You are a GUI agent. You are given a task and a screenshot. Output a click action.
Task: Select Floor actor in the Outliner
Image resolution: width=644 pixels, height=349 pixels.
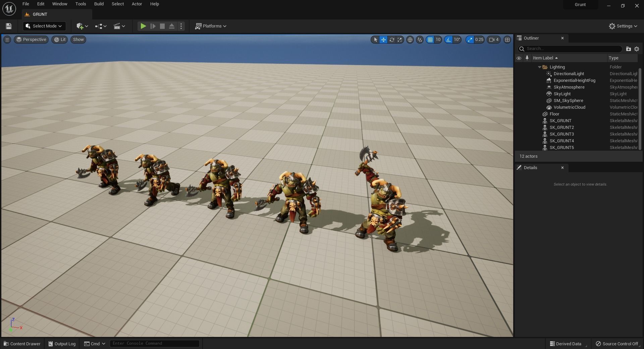576,114
